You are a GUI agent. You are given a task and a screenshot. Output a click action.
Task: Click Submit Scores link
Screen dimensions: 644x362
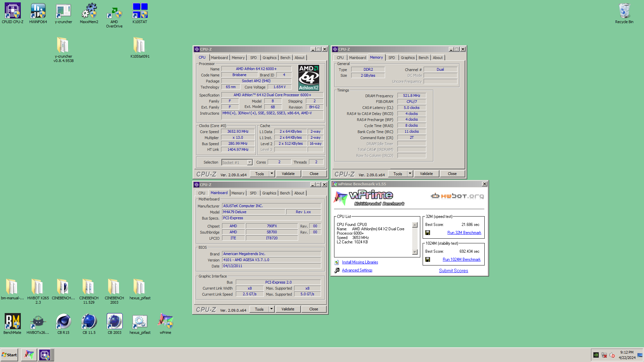(453, 270)
